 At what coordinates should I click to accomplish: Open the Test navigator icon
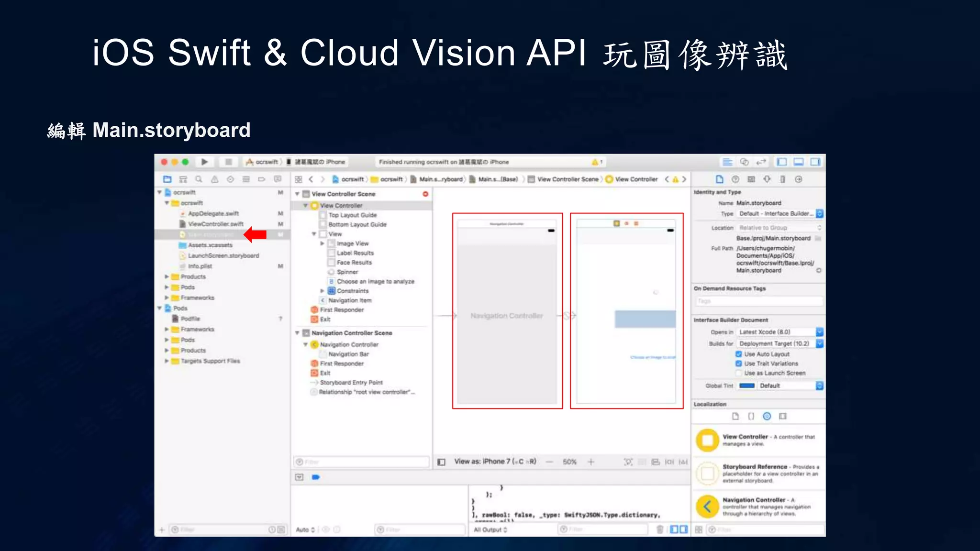point(230,179)
